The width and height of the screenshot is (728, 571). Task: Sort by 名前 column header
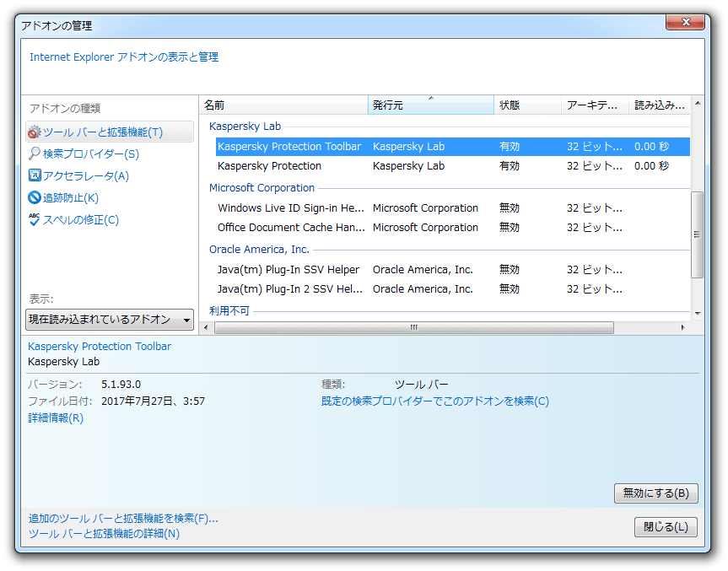pyautogui.click(x=284, y=105)
